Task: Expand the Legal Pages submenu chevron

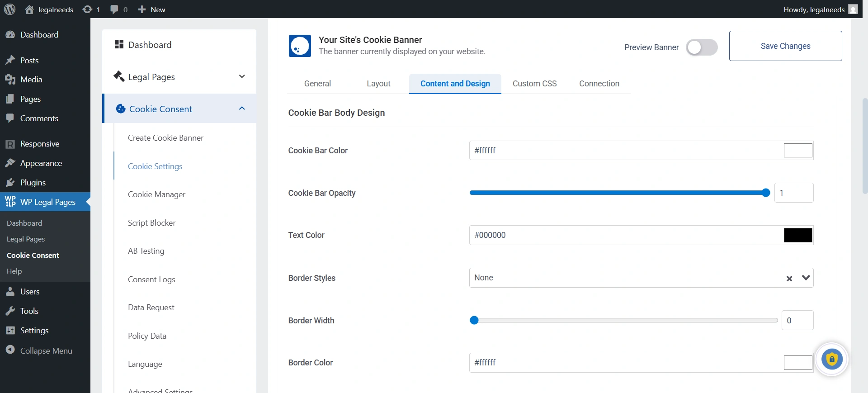Action: pyautogui.click(x=242, y=77)
